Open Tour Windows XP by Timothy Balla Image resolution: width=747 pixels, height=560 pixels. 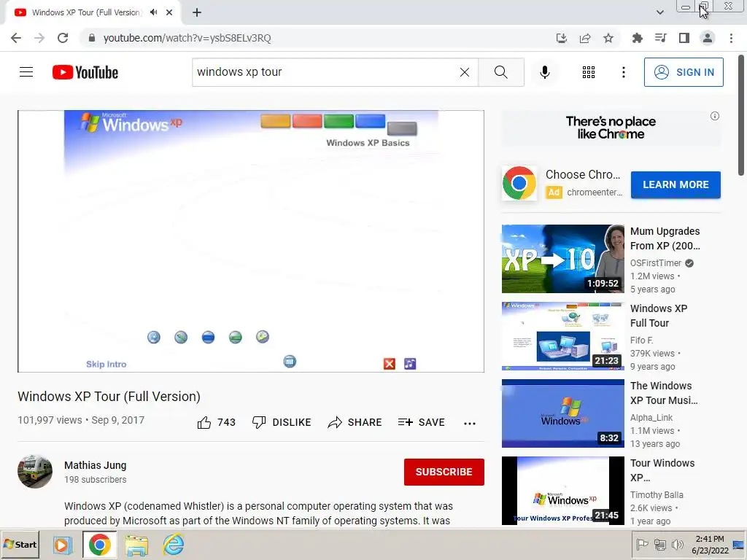[562, 491]
